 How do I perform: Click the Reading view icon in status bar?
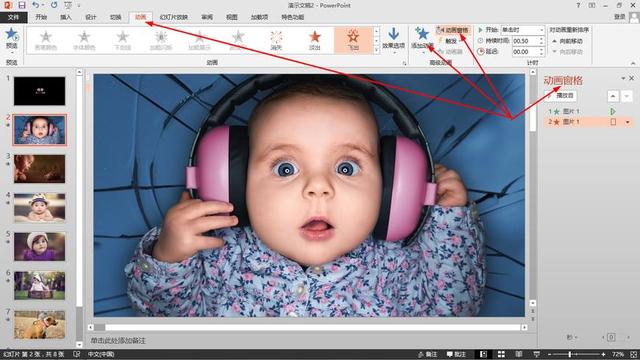coord(519,354)
